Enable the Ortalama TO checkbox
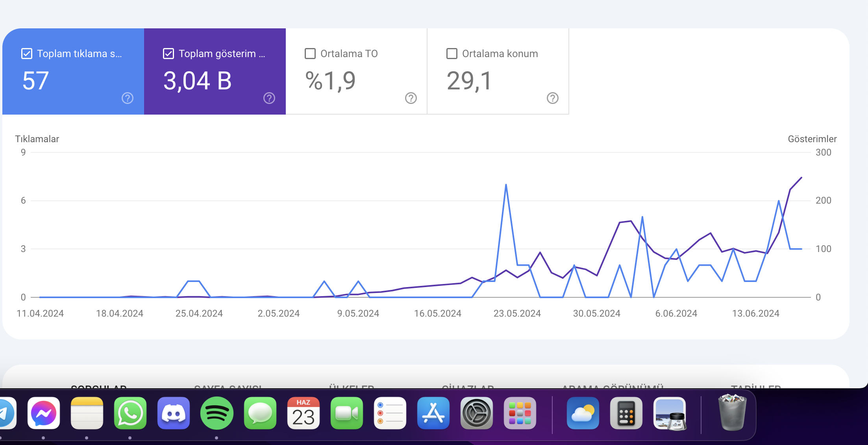868x445 pixels. pyautogui.click(x=310, y=54)
